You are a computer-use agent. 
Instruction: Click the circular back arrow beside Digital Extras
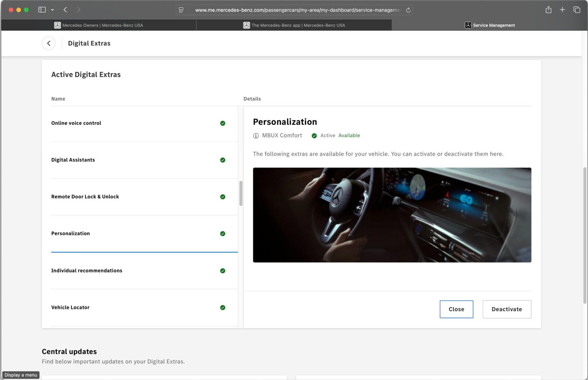pos(49,43)
